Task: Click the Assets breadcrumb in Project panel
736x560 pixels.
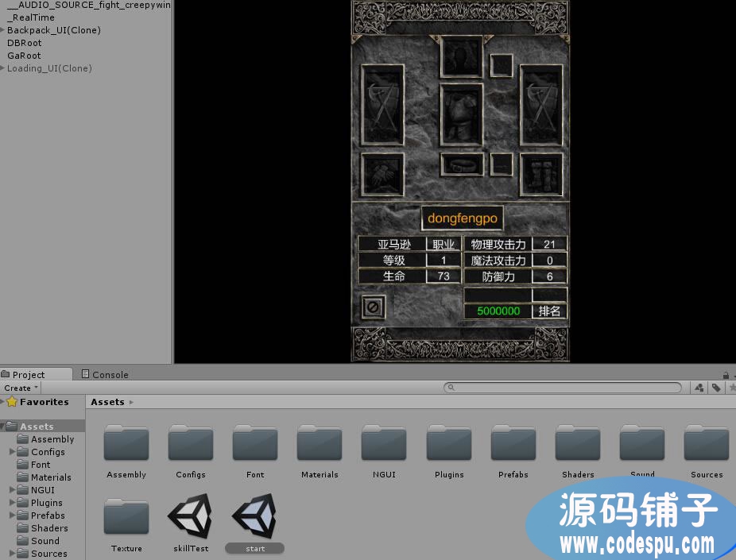Action: pos(107,402)
